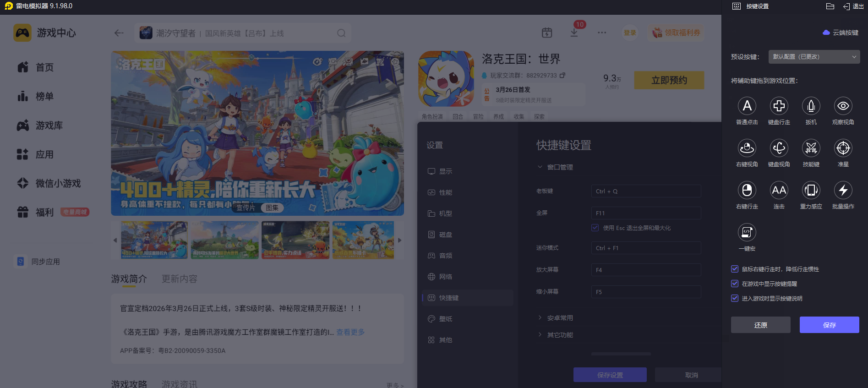Select the 扳机 trigger key icon

click(811, 106)
